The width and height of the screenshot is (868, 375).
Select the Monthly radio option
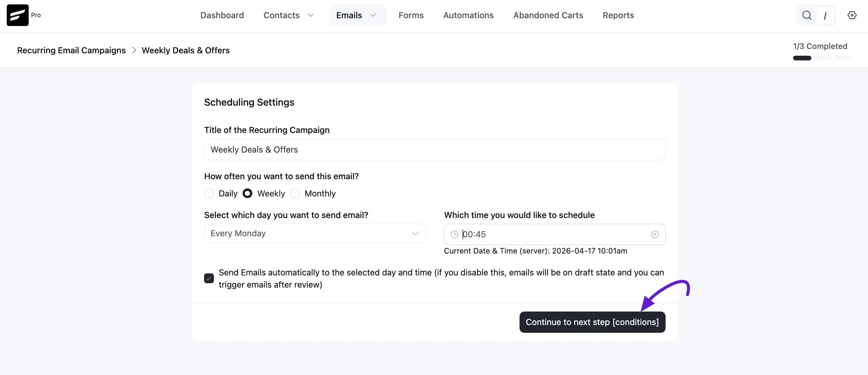pyautogui.click(x=295, y=193)
